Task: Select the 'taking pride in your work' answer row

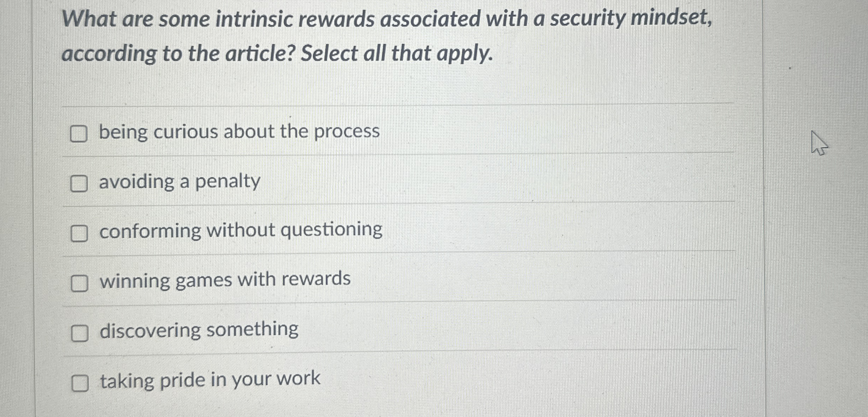Action: (x=209, y=380)
